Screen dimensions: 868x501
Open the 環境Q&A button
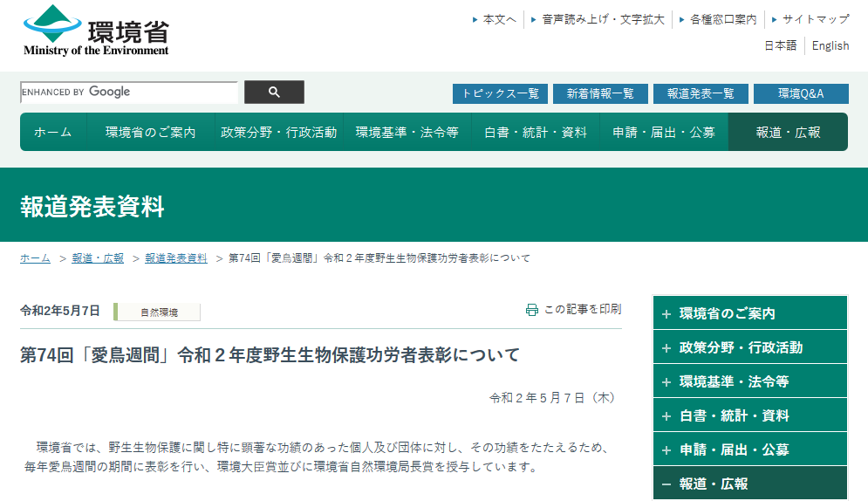(x=800, y=93)
